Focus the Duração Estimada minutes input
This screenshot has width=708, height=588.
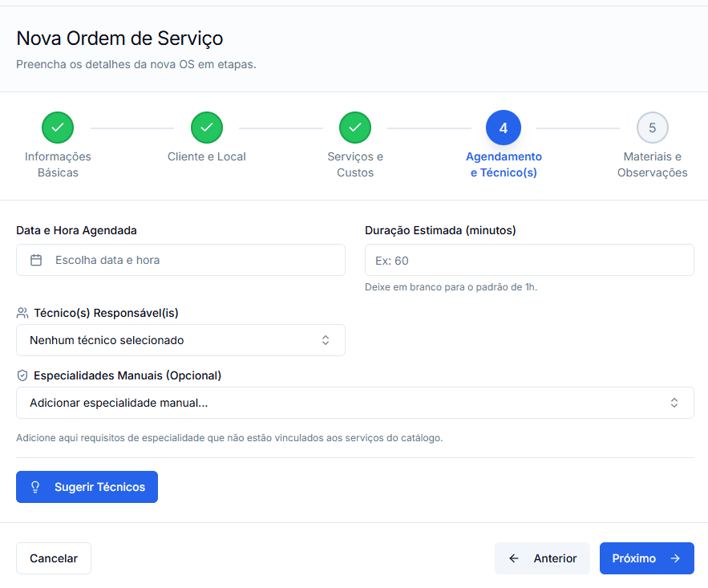click(x=529, y=260)
